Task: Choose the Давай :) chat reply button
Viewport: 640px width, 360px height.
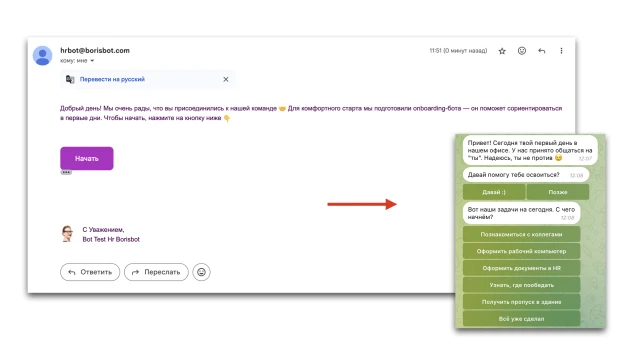Action: tap(494, 192)
